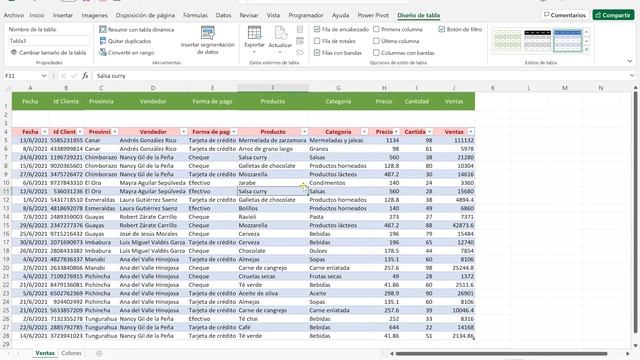Screen dimensions: 640x360
Task: Click the confirm entry checkmark in formula bar
Action: (x=74, y=76)
